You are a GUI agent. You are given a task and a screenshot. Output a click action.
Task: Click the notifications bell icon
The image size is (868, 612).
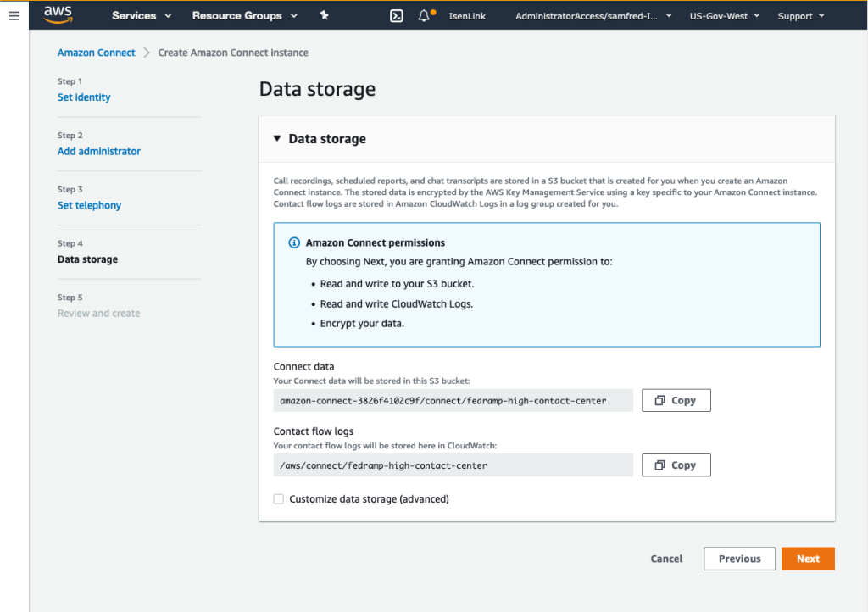tap(424, 14)
